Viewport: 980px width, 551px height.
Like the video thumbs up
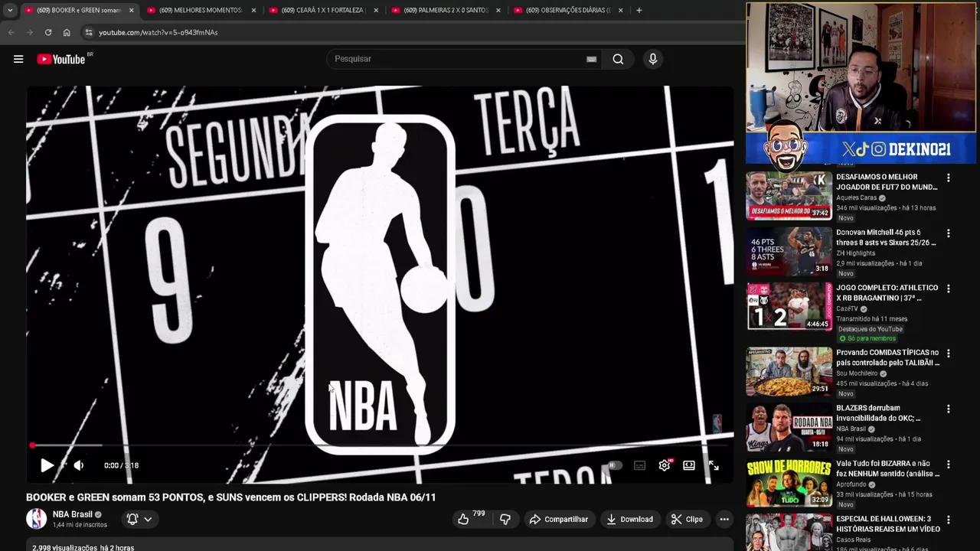tap(463, 520)
